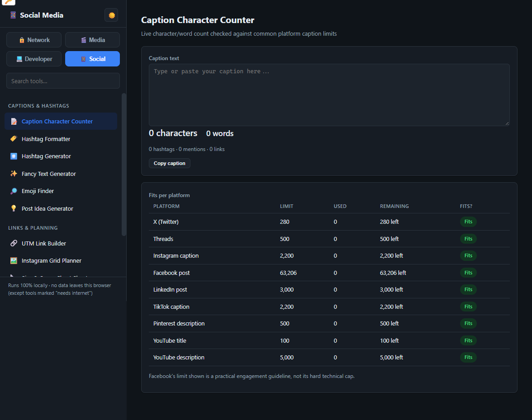This screenshot has height=420, width=532.
Task: Click the UTM Link Builder chain icon
Action: pos(14,243)
